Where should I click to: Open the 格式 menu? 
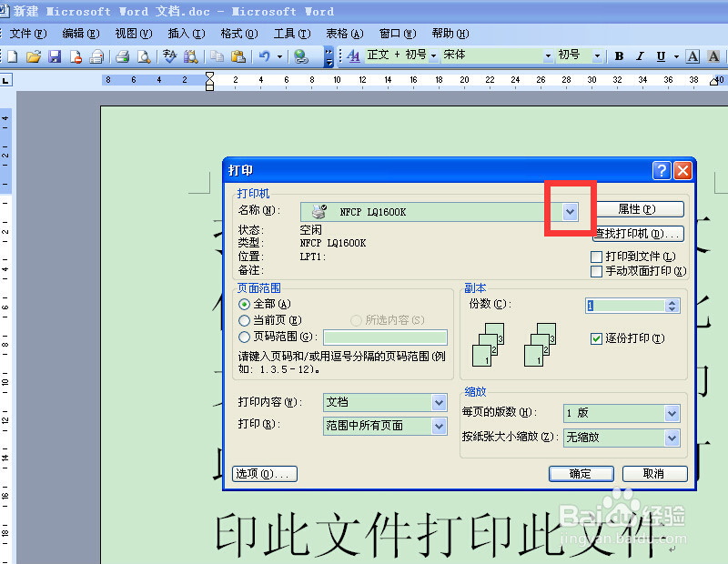(239, 34)
